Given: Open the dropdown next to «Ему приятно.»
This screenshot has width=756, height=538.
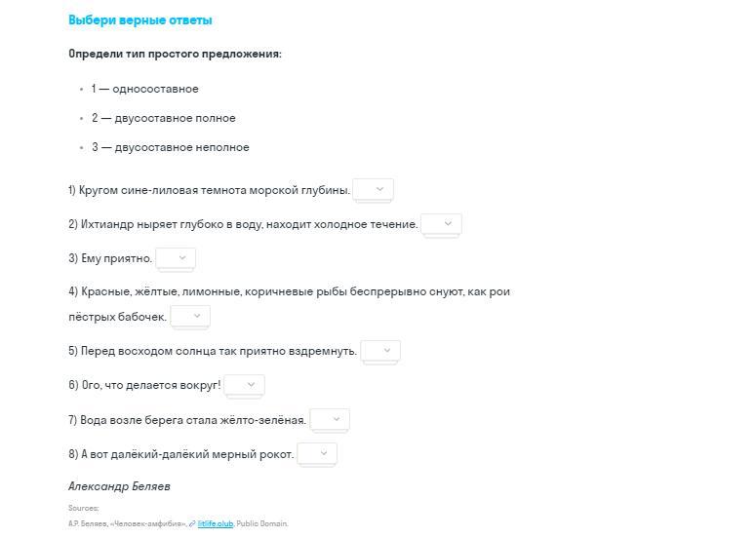Looking at the screenshot, I should coord(176,258).
